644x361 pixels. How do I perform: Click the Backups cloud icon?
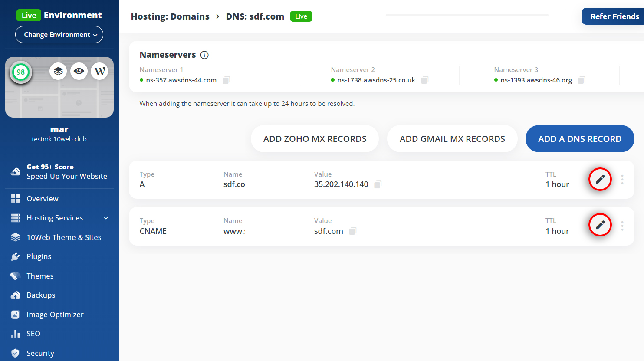coord(16,295)
